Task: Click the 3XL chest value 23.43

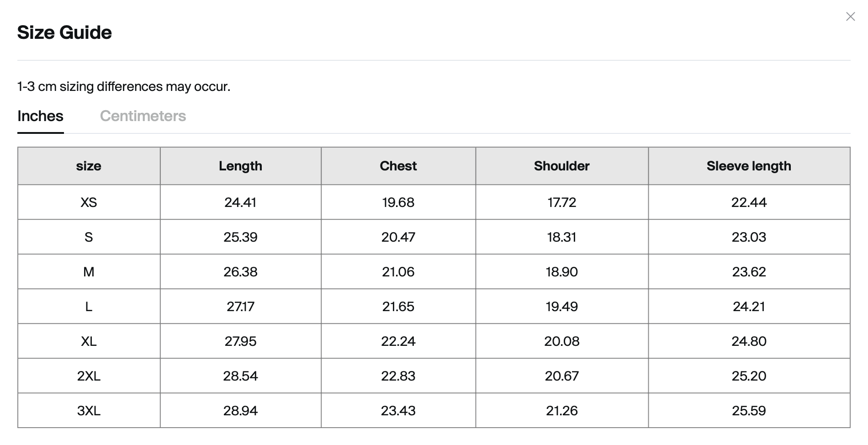Action: 398,411
